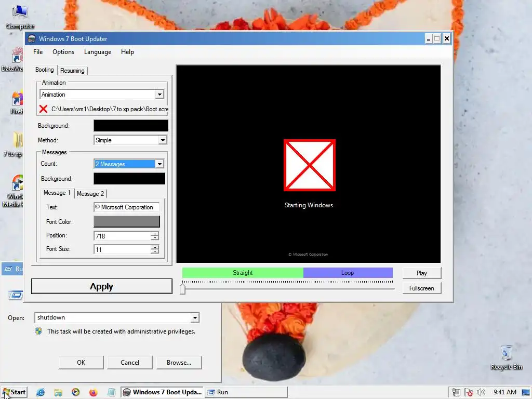The image size is (532, 399).
Task: Open the Help menu
Action: tap(128, 52)
